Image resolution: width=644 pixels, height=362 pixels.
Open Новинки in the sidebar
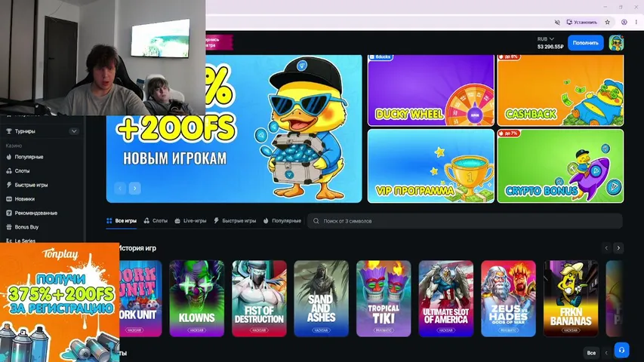coord(25,198)
